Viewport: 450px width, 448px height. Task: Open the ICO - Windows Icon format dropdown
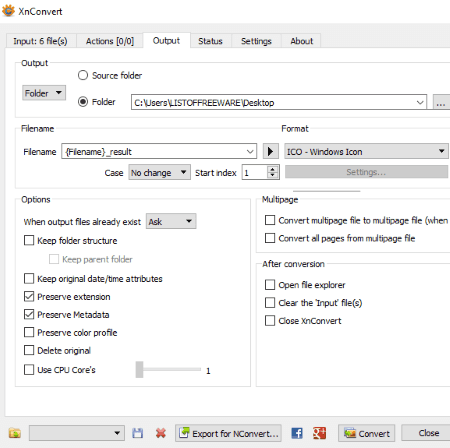[x=366, y=152]
